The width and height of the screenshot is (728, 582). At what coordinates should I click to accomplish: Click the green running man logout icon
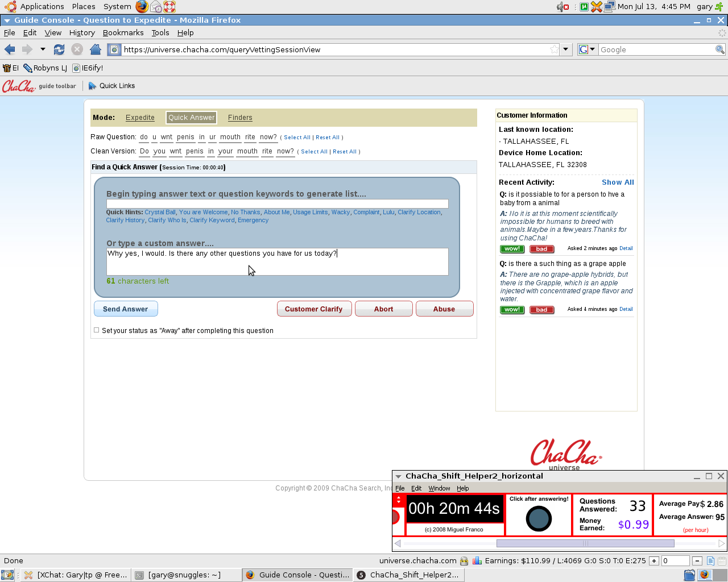pos(719,7)
